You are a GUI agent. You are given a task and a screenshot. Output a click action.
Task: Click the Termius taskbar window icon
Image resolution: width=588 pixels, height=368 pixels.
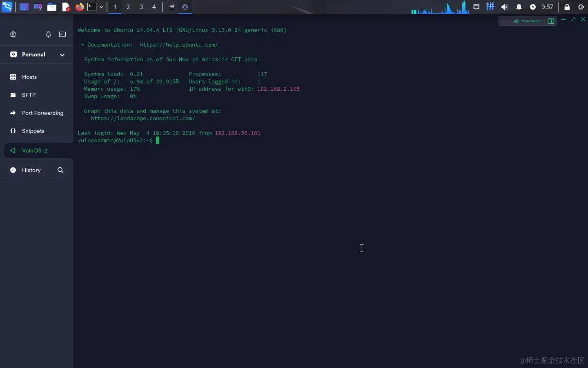[x=185, y=7]
